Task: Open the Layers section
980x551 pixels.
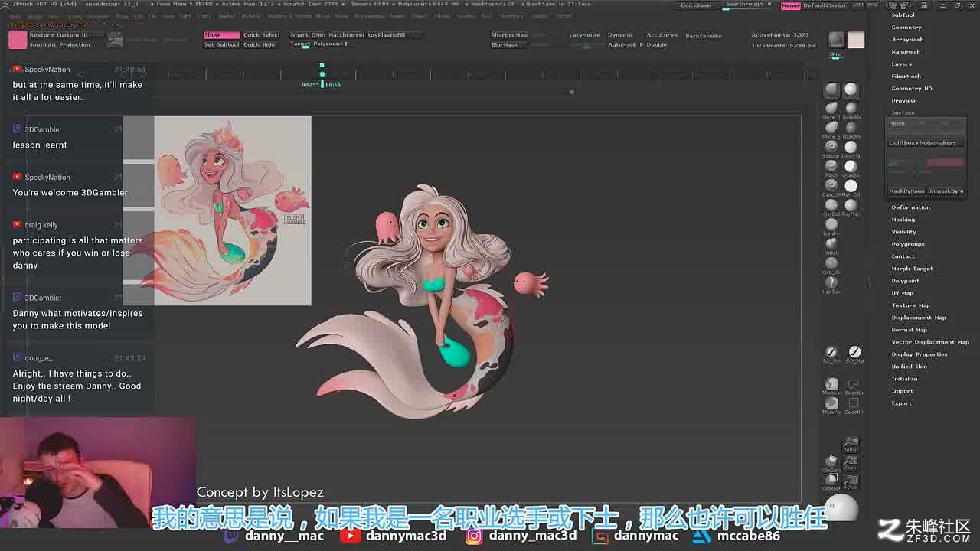Action: click(901, 64)
